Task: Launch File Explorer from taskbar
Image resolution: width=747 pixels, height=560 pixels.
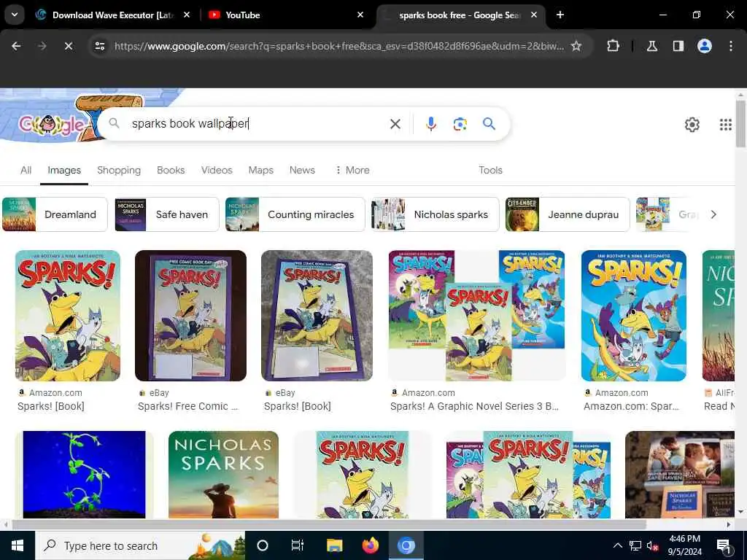Action: (334, 545)
